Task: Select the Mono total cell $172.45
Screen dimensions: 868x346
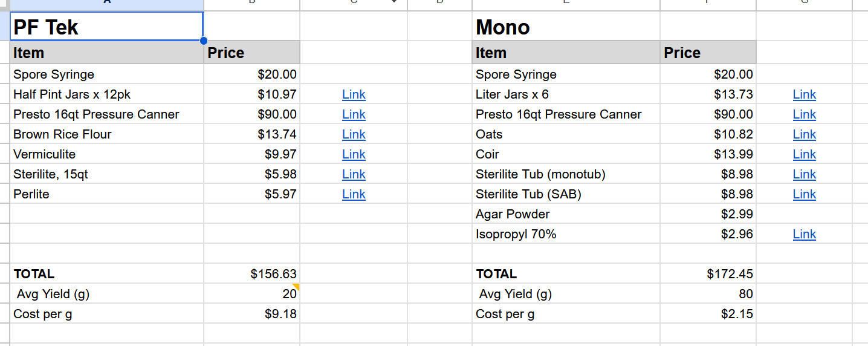Action: (x=708, y=274)
